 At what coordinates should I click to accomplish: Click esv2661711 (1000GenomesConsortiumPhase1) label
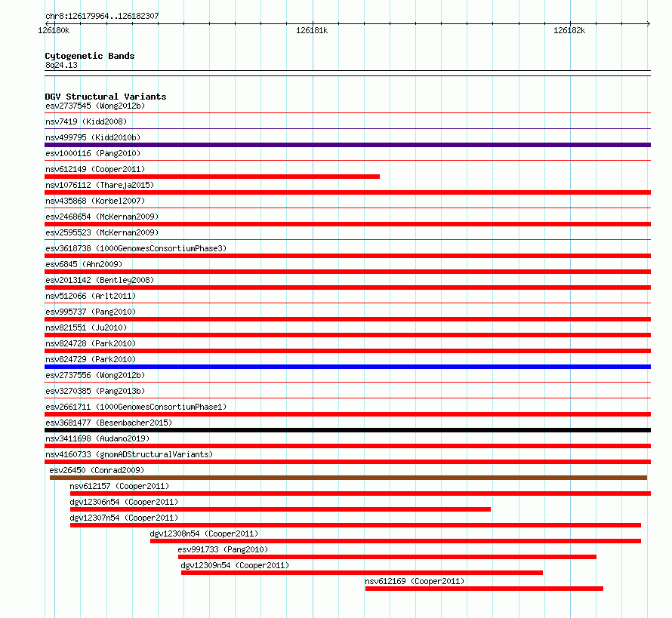[x=136, y=407]
